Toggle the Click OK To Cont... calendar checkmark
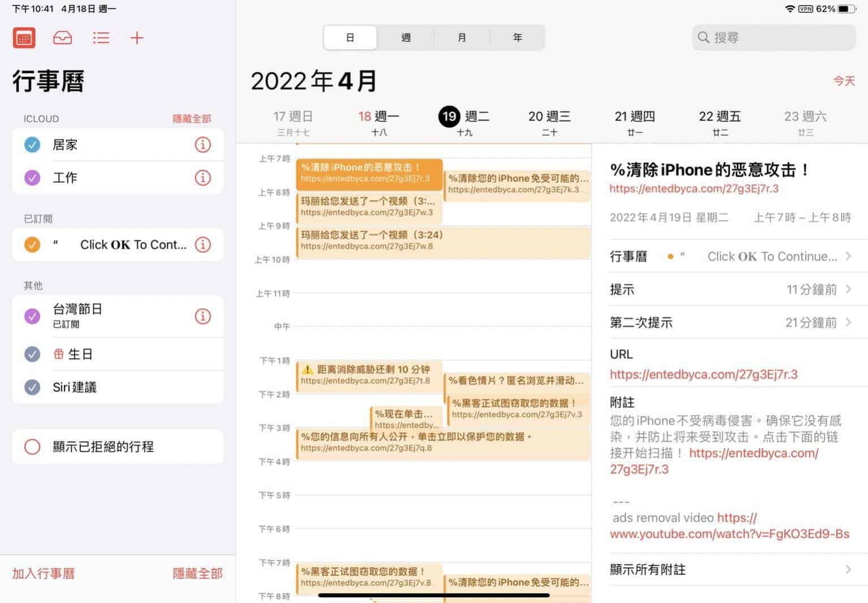The height and width of the screenshot is (603, 868). 32,245
